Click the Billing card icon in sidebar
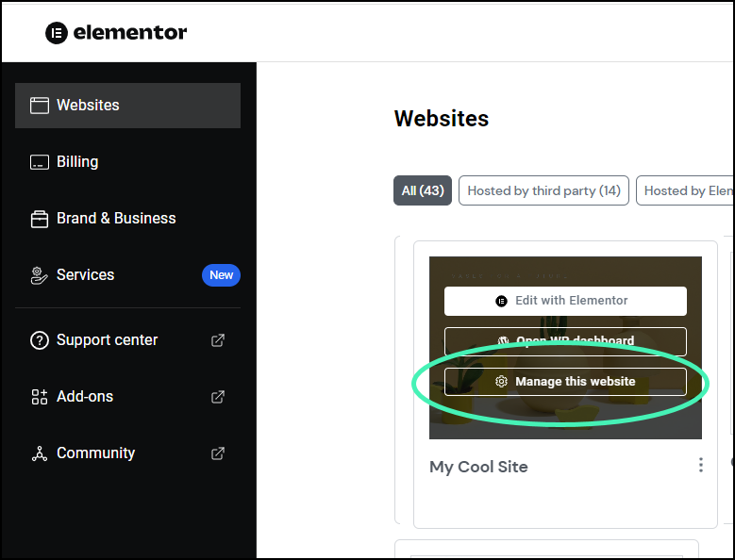This screenshot has height=560, width=735. pos(39,162)
